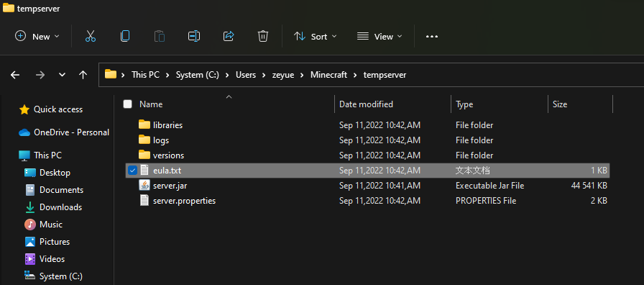Click the Copy icon in toolbar
The height and width of the screenshot is (285, 644).
pos(125,36)
